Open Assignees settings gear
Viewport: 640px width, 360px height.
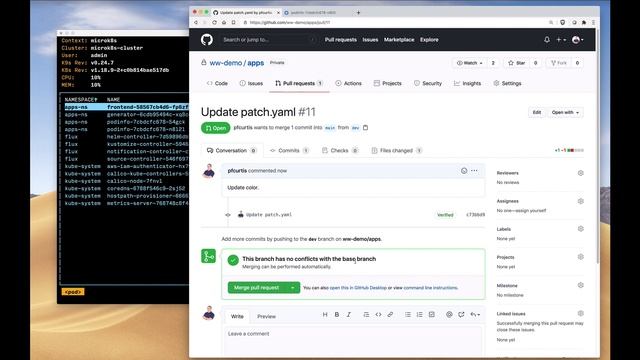tap(580, 201)
